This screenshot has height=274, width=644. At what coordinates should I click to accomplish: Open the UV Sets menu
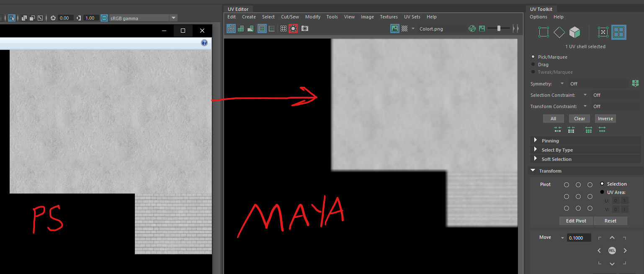coord(412,17)
